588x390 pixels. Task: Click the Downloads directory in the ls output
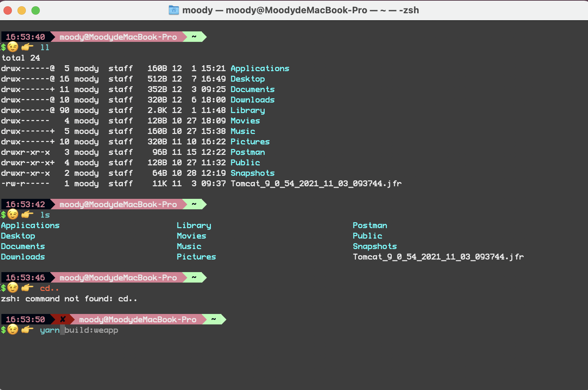coord(23,257)
